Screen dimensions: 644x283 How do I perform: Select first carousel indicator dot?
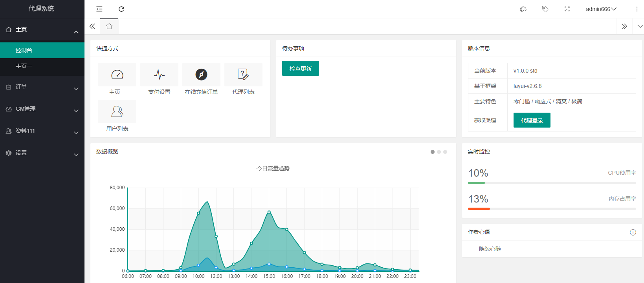(x=433, y=152)
